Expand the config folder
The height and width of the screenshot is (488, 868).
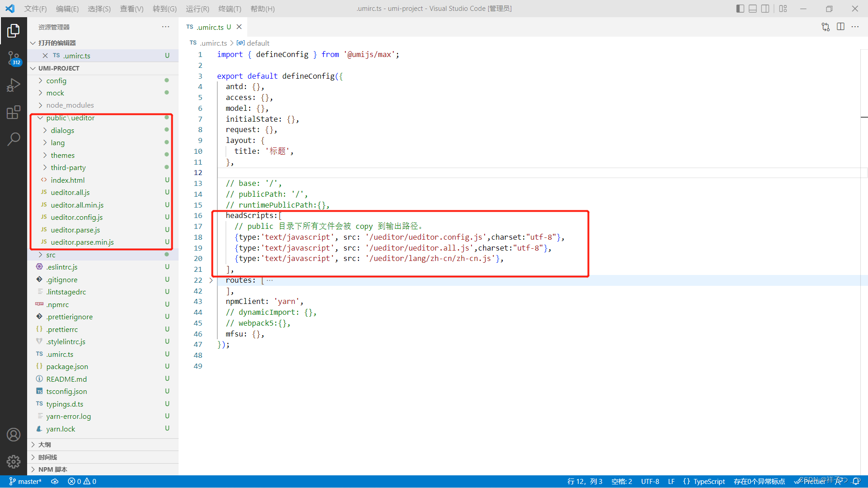(x=103, y=81)
